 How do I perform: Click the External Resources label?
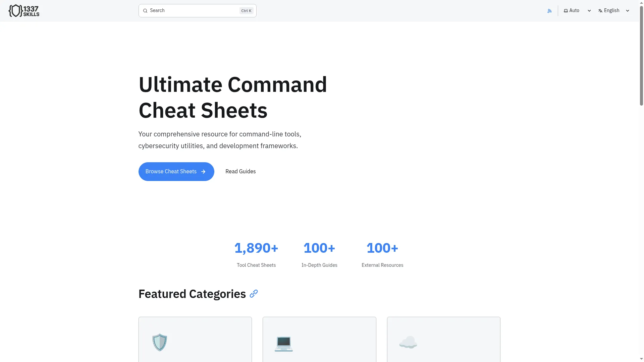click(x=382, y=265)
